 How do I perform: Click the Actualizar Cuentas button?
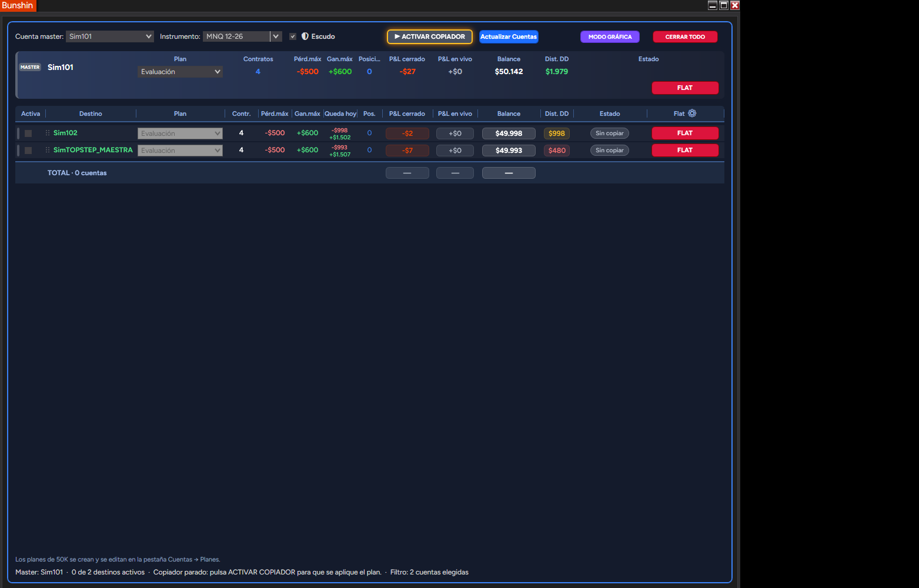pos(509,36)
